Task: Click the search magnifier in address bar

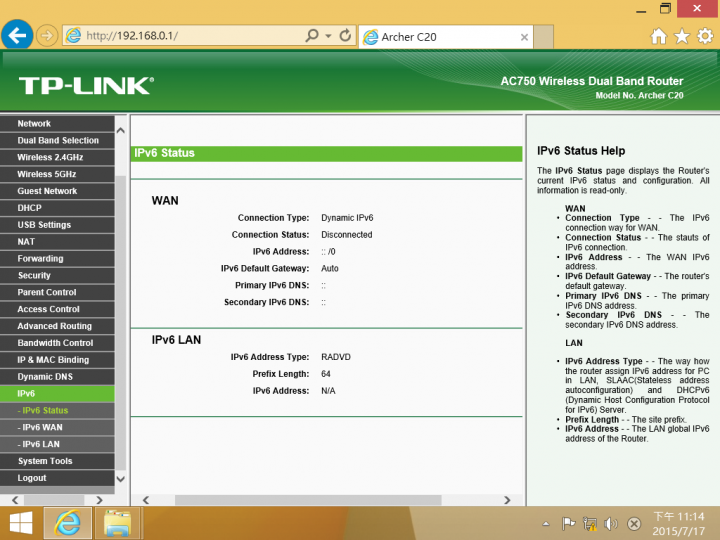Action: pos(312,35)
